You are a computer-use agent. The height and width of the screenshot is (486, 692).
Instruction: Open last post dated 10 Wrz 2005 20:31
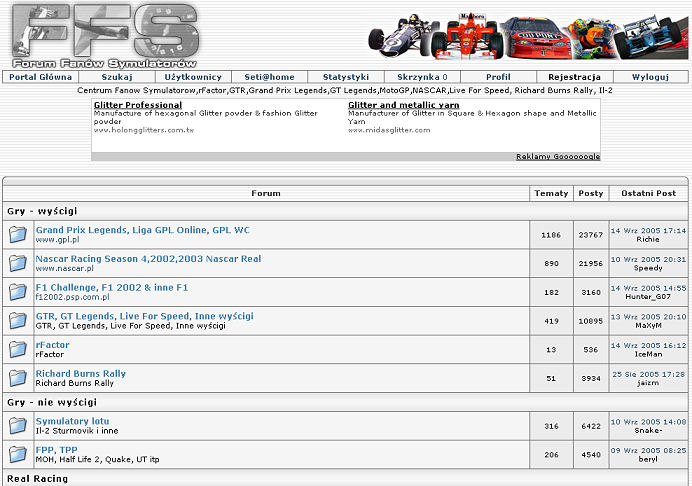pos(648,259)
